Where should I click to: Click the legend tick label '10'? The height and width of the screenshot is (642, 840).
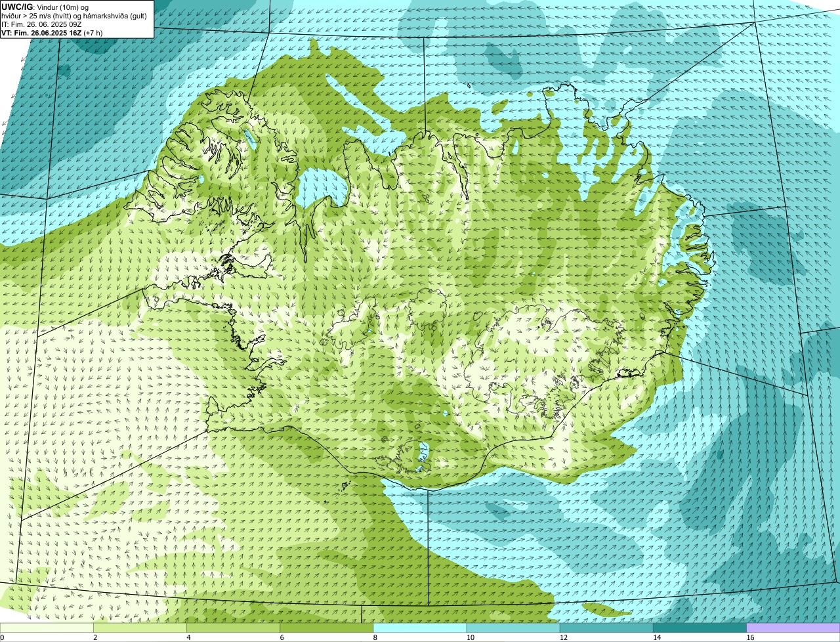[x=470, y=637]
